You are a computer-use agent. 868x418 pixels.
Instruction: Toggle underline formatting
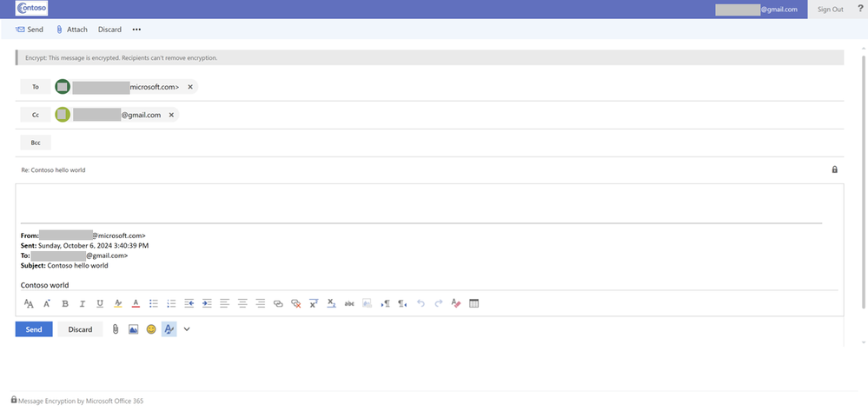[x=100, y=303]
